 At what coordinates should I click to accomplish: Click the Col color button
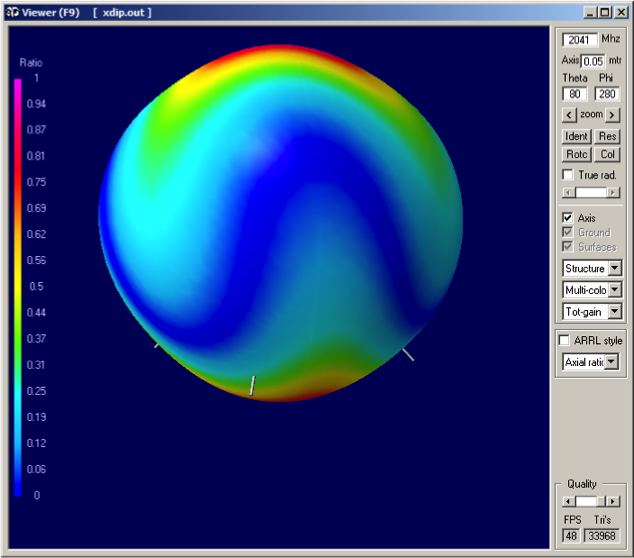(x=608, y=155)
